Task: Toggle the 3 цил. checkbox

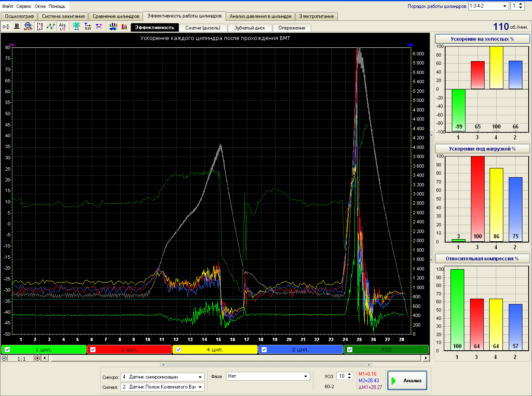Action: pyautogui.click(x=93, y=349)
